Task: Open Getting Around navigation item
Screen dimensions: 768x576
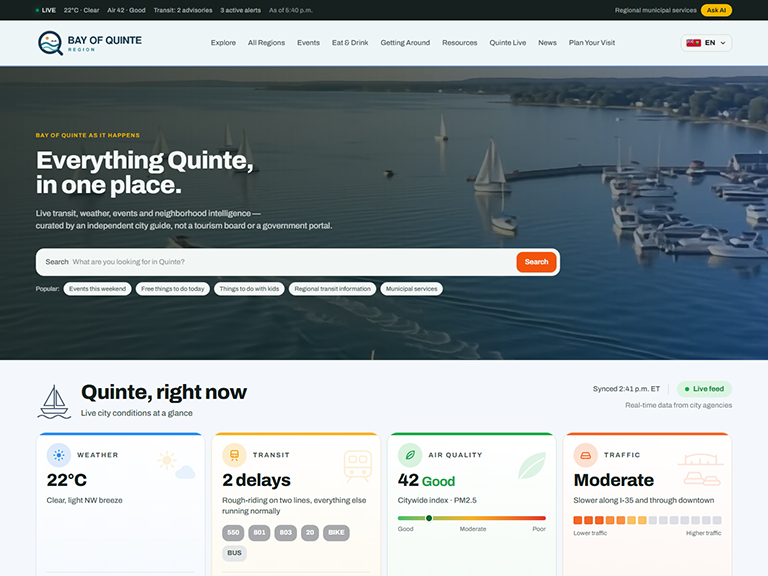Action: (405, 43)
